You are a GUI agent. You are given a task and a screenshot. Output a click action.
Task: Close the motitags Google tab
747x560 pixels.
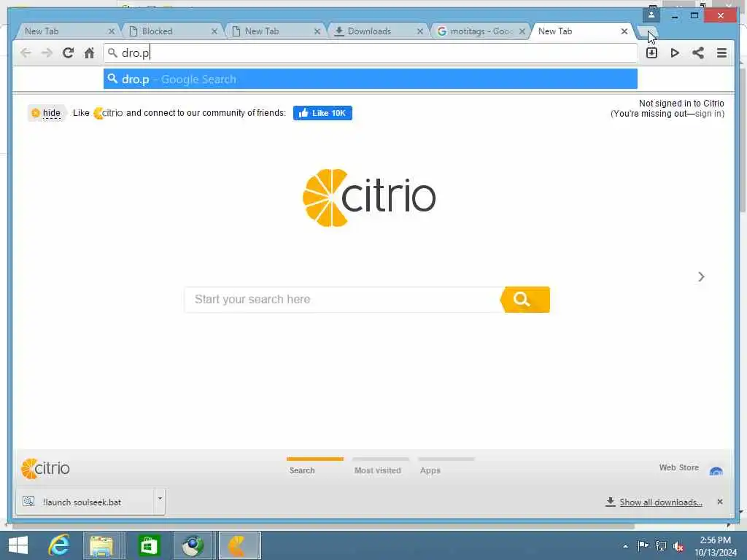pyautogui.click(x=522, y=31)
